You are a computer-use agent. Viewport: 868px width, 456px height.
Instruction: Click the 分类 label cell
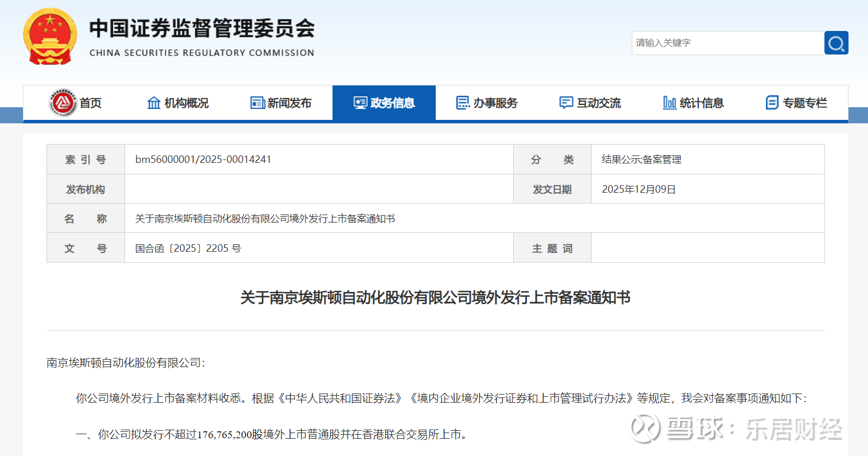(552, 159)
